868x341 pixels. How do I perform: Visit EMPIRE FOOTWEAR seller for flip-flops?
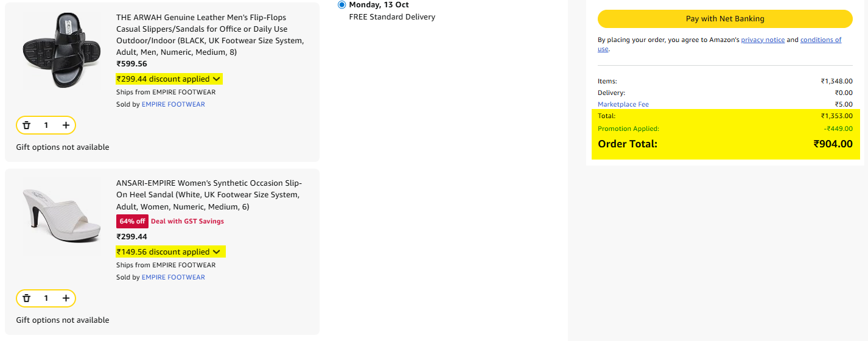[173, 105]
